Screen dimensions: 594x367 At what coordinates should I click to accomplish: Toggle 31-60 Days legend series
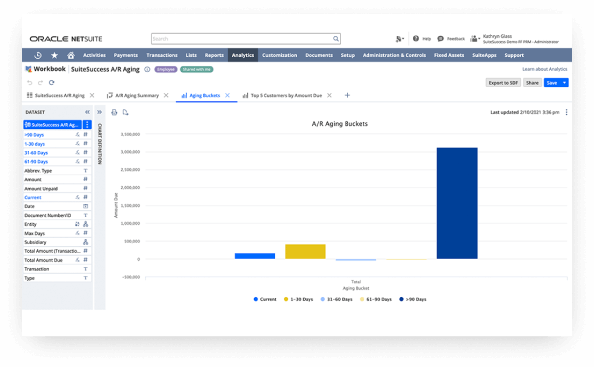pyautogui.click(x=336, y=299)
